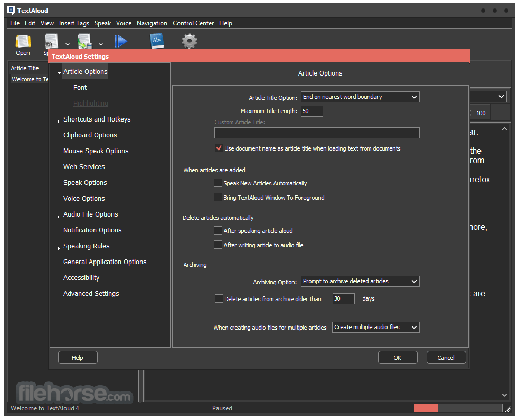The image size is (519, 420).
Task: Expand Audio File Options tree node
Action: 59,217
